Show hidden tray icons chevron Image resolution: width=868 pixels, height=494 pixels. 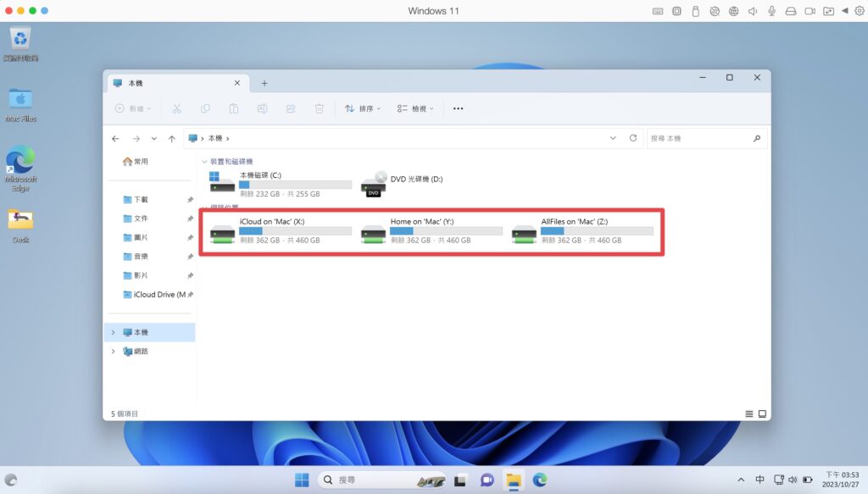[741, 480]
